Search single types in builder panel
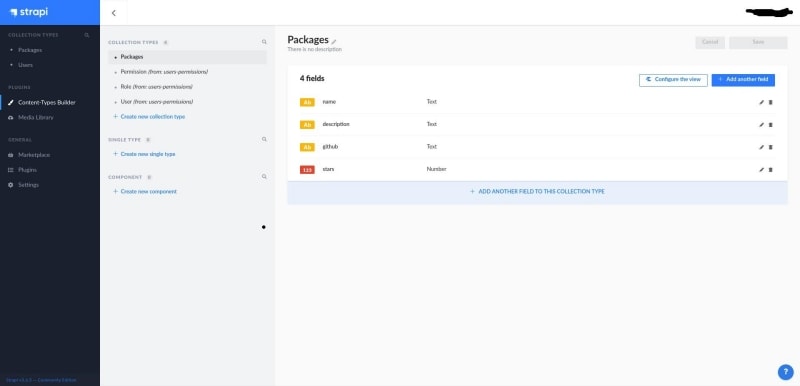Viewport: 800px width, 386px height. [x=264, y=139]
